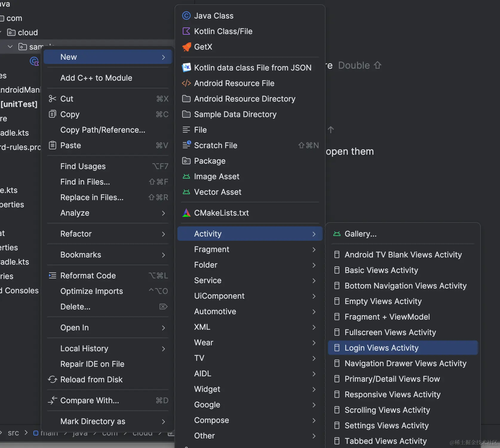
Task: Click the Kotlin Class/File icon
Action: pos(186,31)
